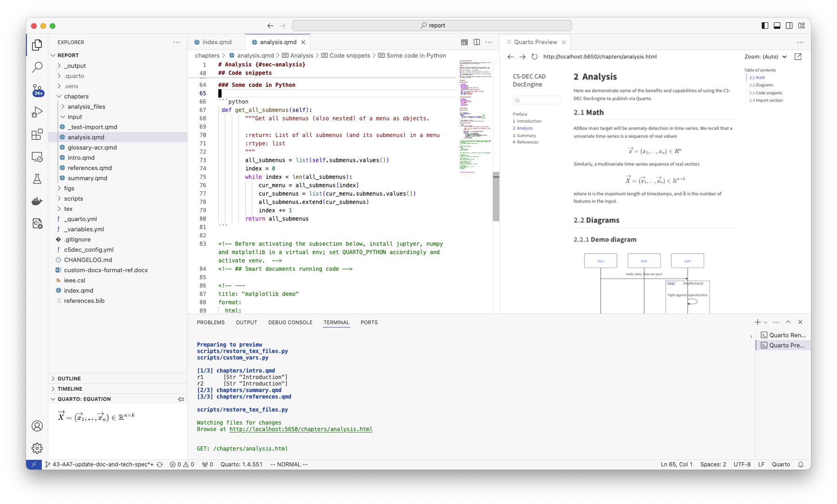This screenshot has width=837, height=504.
Task: Split the editor window
Action: 477,42
